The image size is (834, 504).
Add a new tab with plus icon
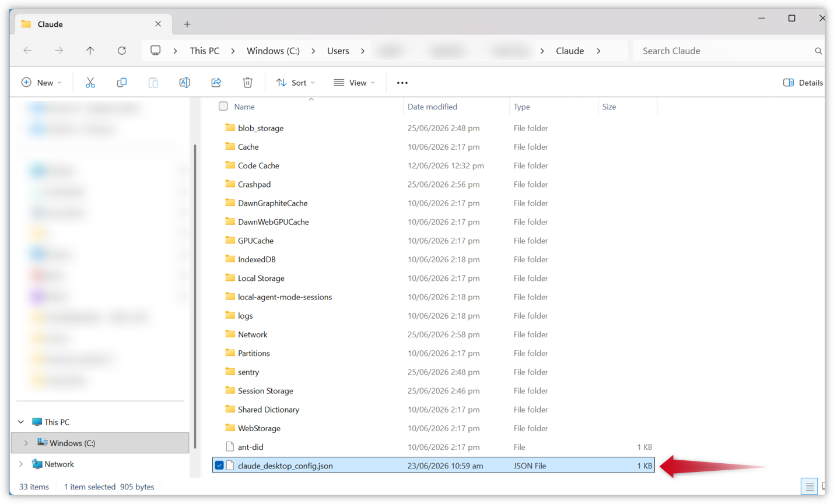[187, 24]
